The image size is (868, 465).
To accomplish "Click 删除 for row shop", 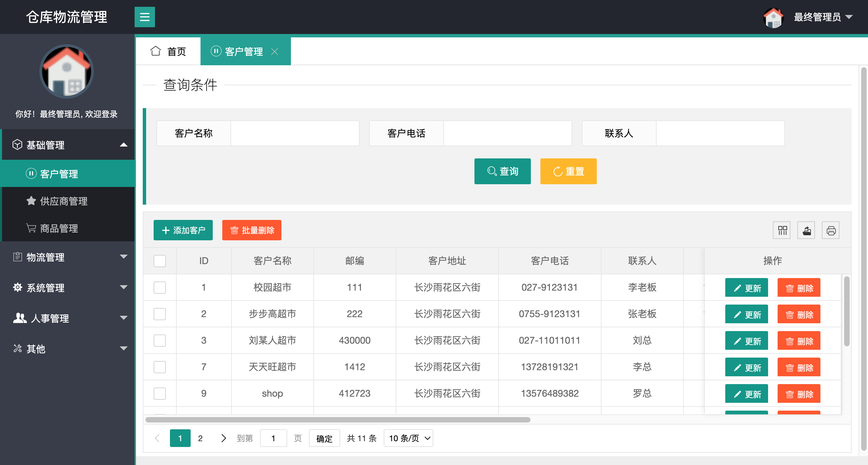I will [799, 394].
